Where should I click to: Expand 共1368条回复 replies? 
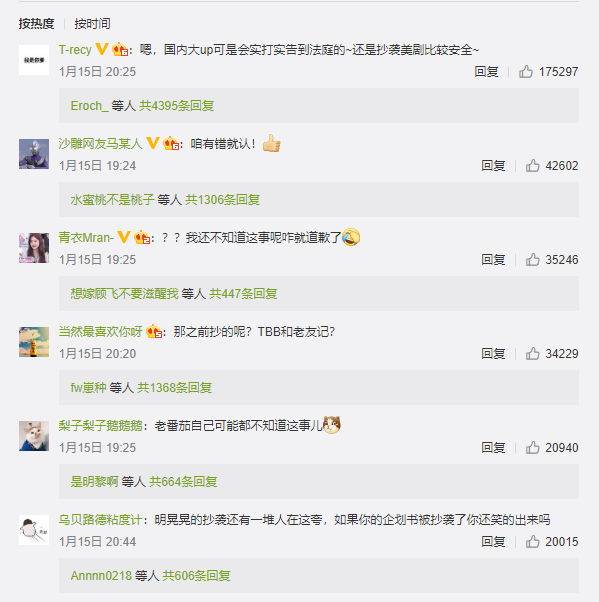174,388
